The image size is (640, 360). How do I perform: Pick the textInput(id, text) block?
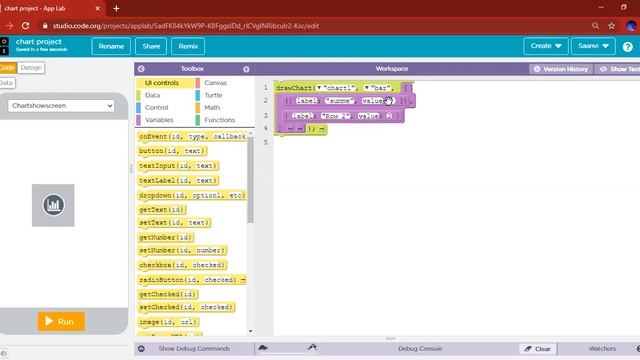[x=178, y=166]
